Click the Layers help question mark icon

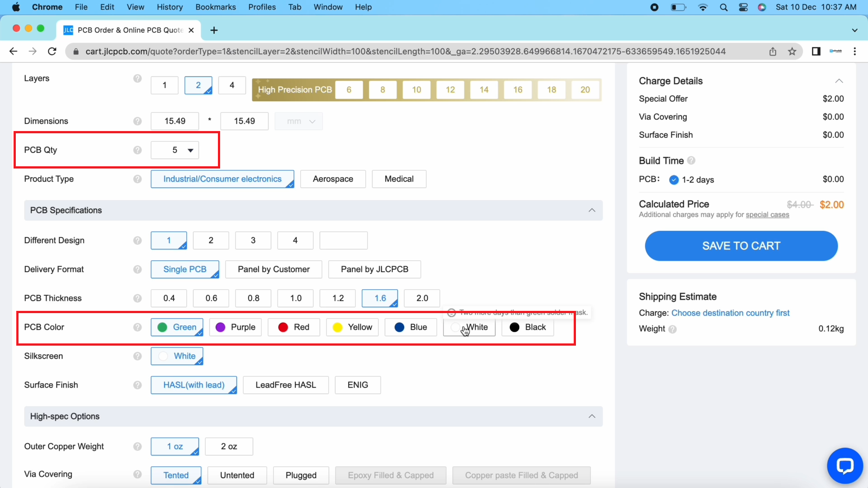137,79
